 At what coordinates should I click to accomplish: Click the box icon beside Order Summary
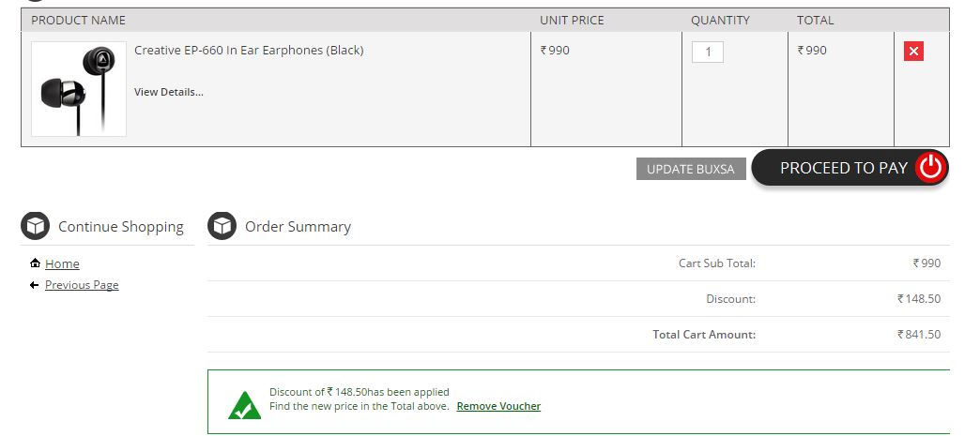[x=222, y=226]
